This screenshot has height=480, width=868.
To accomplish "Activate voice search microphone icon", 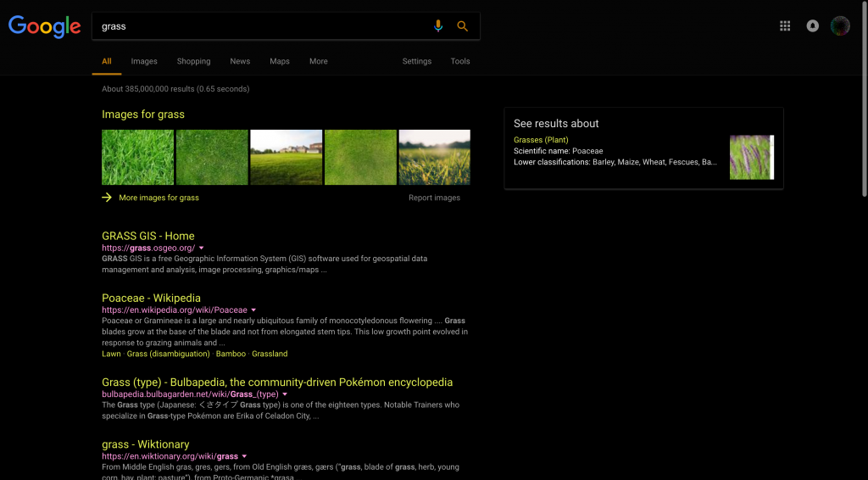I will point(438,26).
